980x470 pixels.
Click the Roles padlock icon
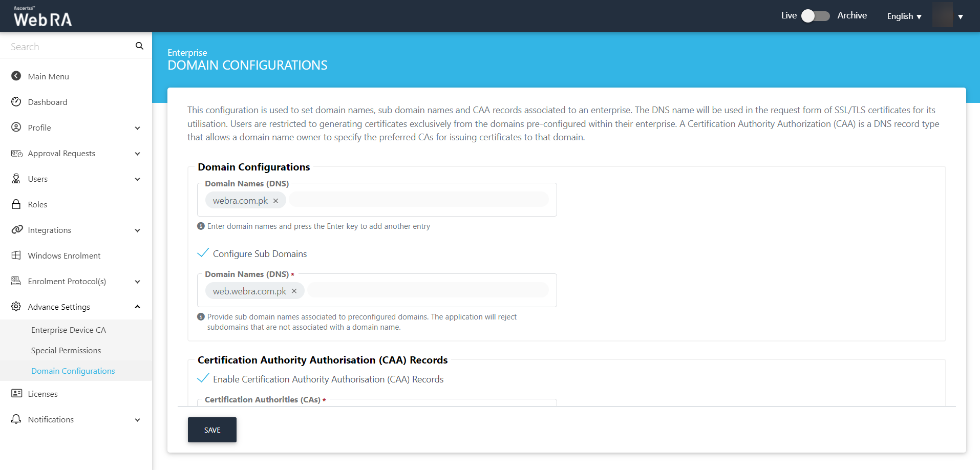coord(16,204)
